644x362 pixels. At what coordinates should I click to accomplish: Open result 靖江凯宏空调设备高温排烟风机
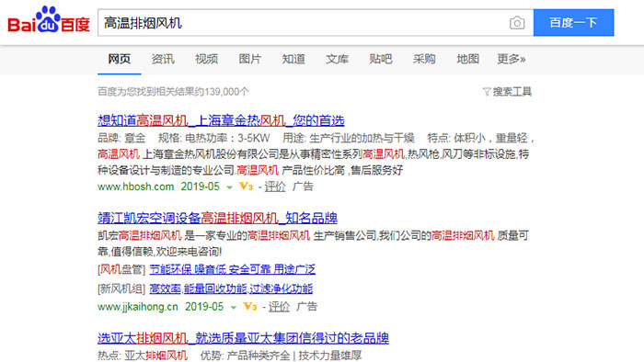tap(217, 218)
